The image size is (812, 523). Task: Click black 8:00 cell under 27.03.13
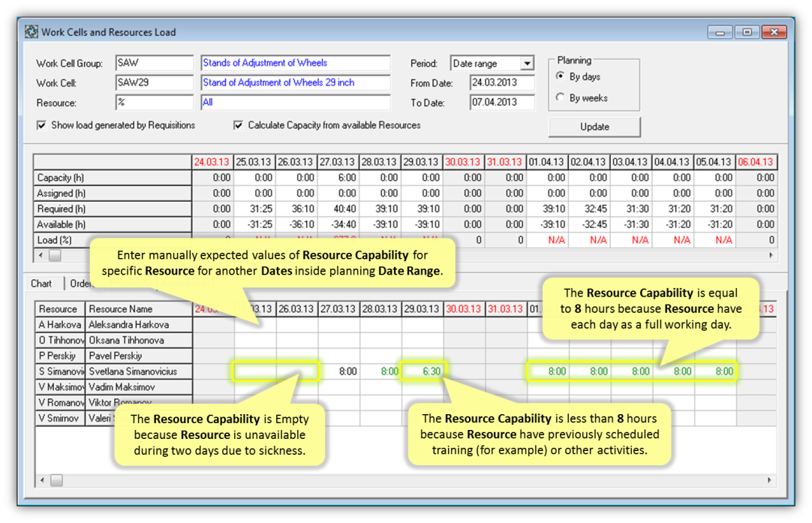(338, 371)
